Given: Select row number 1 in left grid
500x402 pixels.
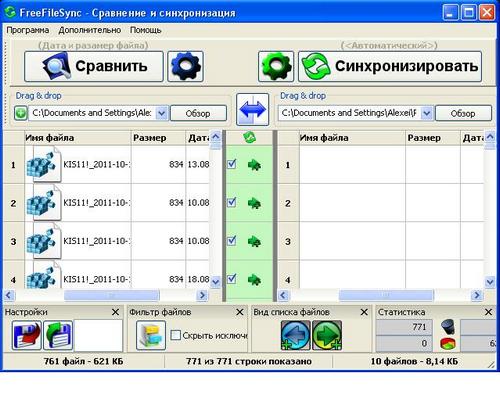Looking at the screenshot, I should pyautogui.click(x=13, y=165).
